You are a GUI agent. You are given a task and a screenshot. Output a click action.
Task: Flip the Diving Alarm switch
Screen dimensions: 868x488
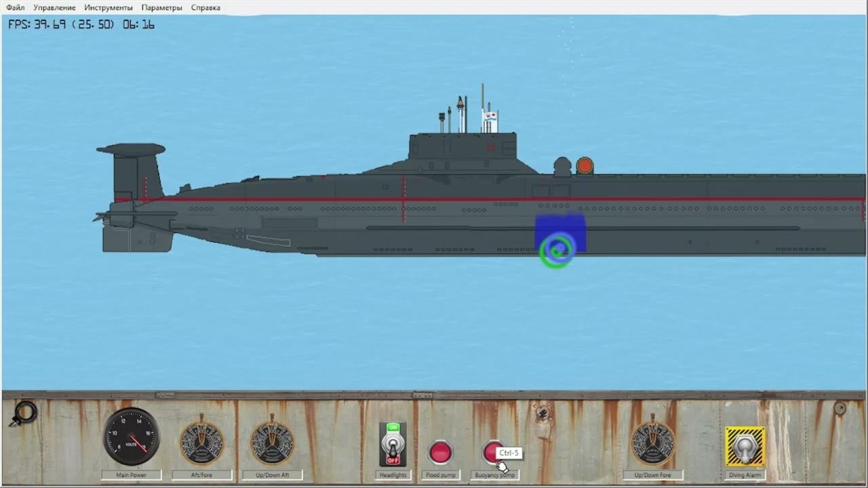pyautogui.click(x=745, y=446)
